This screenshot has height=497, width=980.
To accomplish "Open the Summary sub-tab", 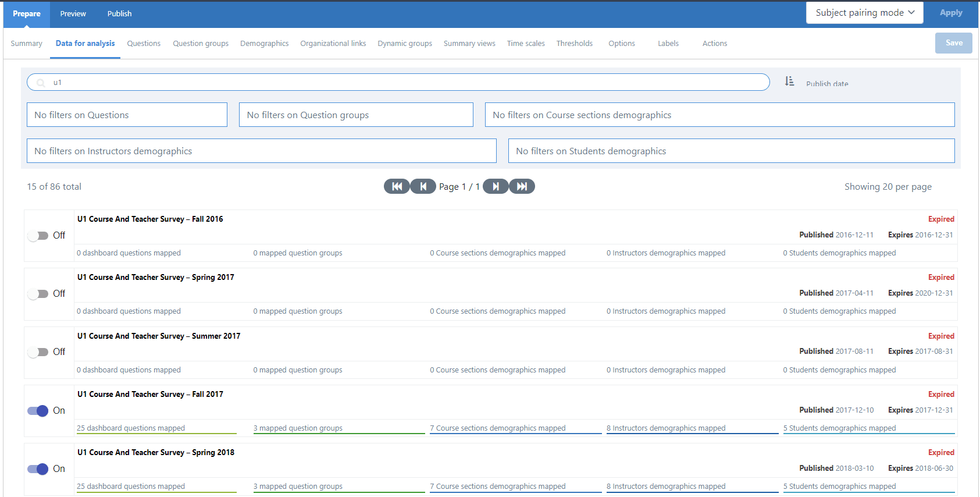I will tap(27, 44).
